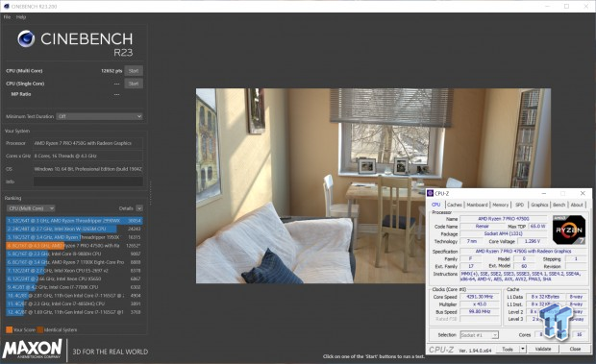Click the CPU-Z title bar app icon
596x364 pixels.
431,193
